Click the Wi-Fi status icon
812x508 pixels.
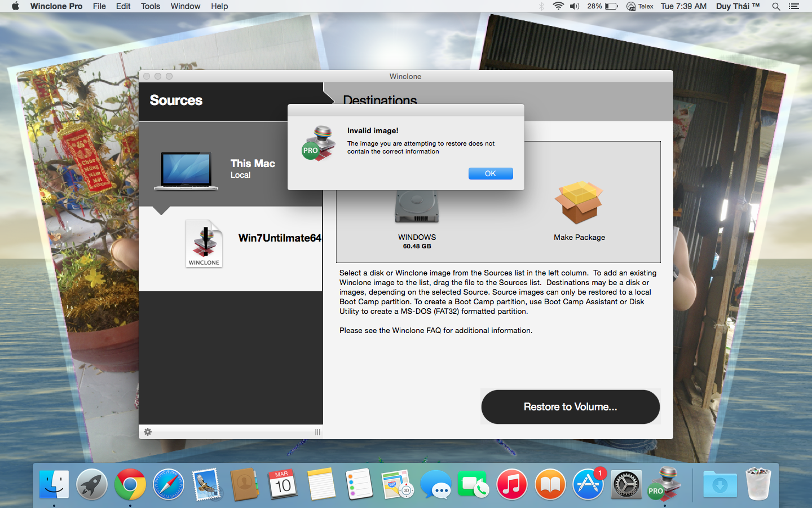(558, 6)
